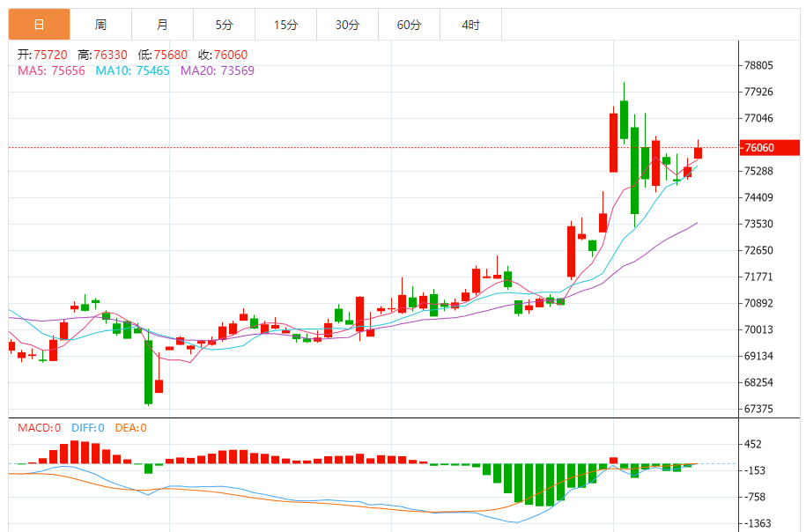Click the DEA:0 indicator label

coord(130,428)
